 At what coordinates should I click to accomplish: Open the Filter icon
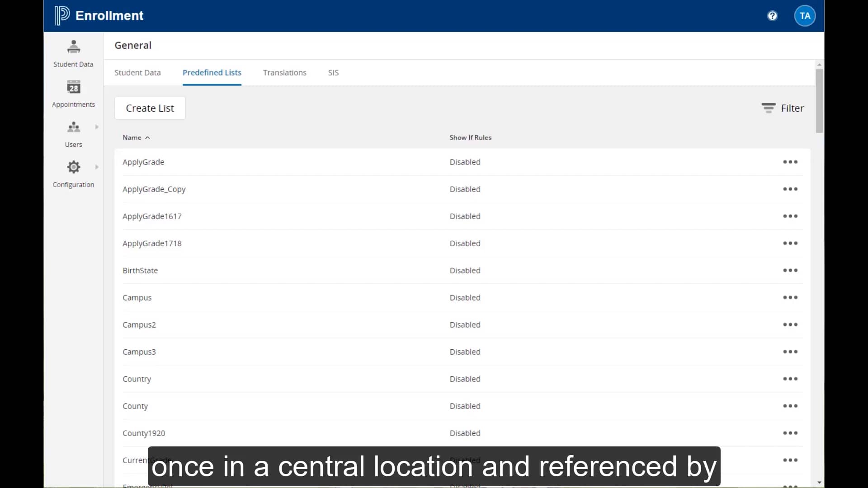tap(769, 108)
